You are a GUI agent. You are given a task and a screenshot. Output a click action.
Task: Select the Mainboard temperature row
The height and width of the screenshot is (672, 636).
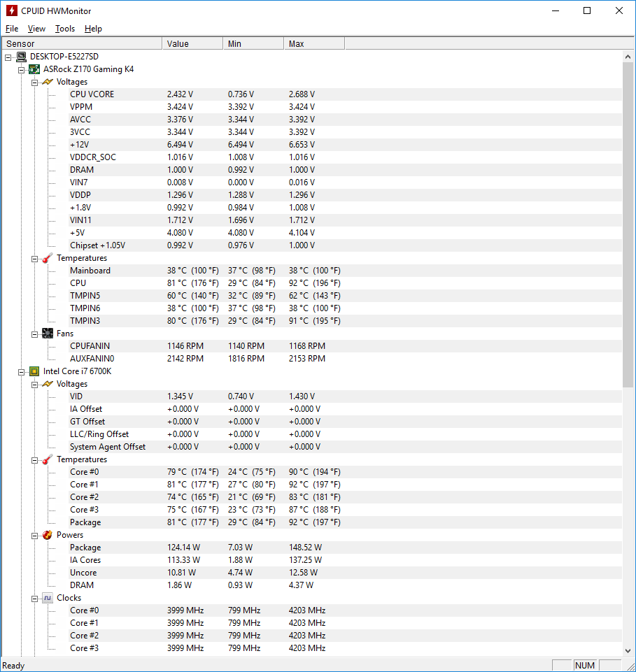345,271
